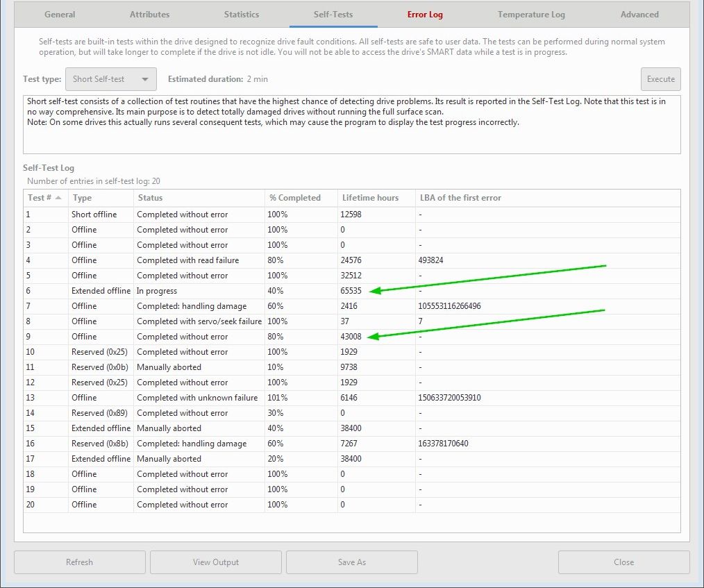The width and height of the screenshot is (704, 588).
Task: Switch to the General tab
Action: click(60, 15)
